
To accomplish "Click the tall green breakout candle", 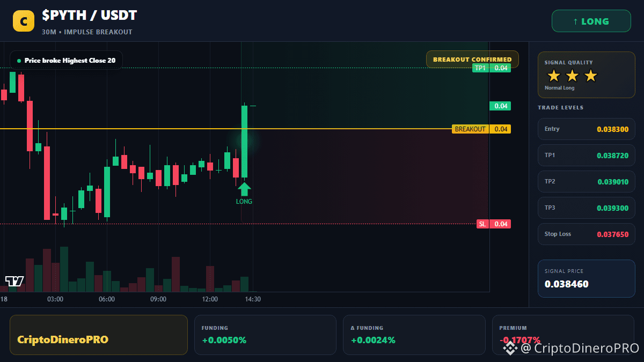I will [244, 142].
